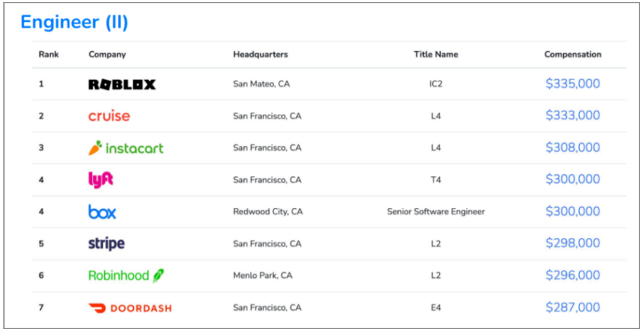644x333 pixels.
Task: Select the $298,000 Stripe compensation
Action: click(x=573, y=243)
